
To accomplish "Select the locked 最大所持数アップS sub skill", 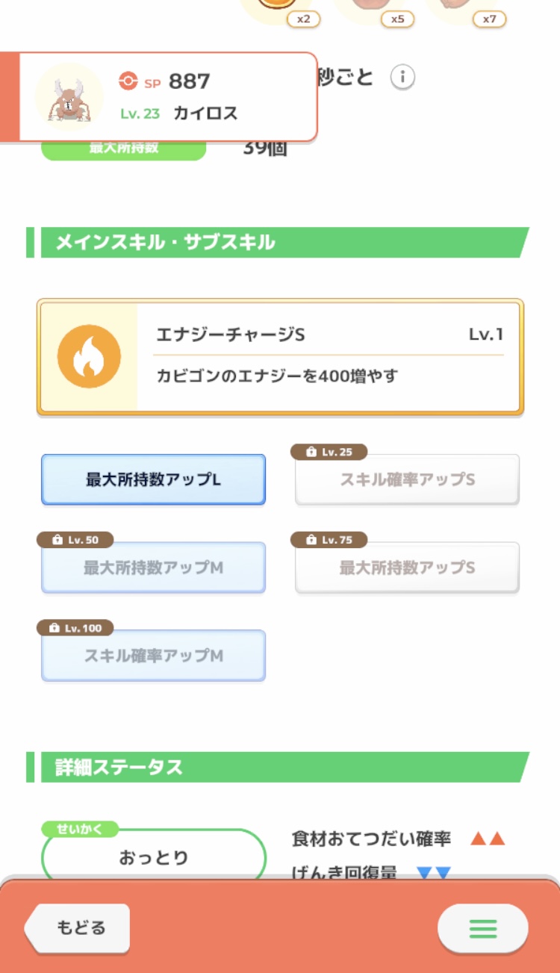I will point(407,568).
